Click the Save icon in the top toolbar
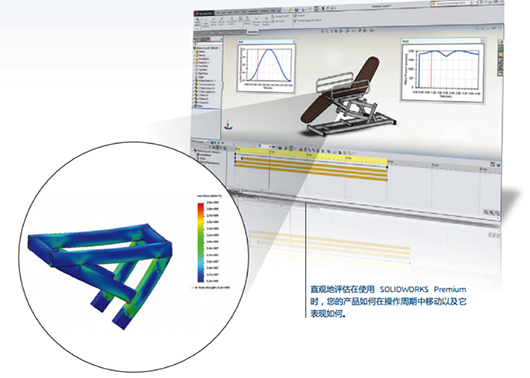The width and height of the screenshot is (530, 378). [296, 10]
